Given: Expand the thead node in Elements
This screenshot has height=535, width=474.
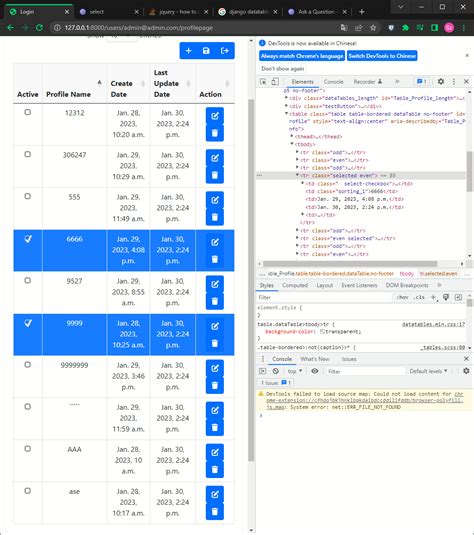Looking at the screenshot, I should tap(292, 136).
